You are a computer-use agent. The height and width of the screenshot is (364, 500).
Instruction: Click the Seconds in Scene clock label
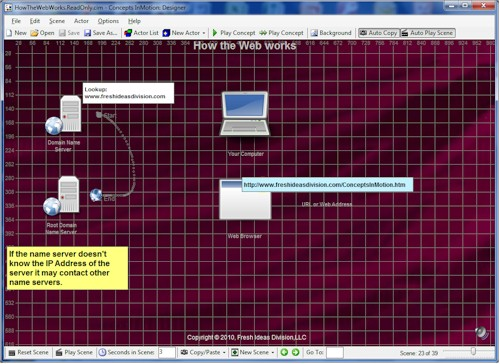coord(127,352)
